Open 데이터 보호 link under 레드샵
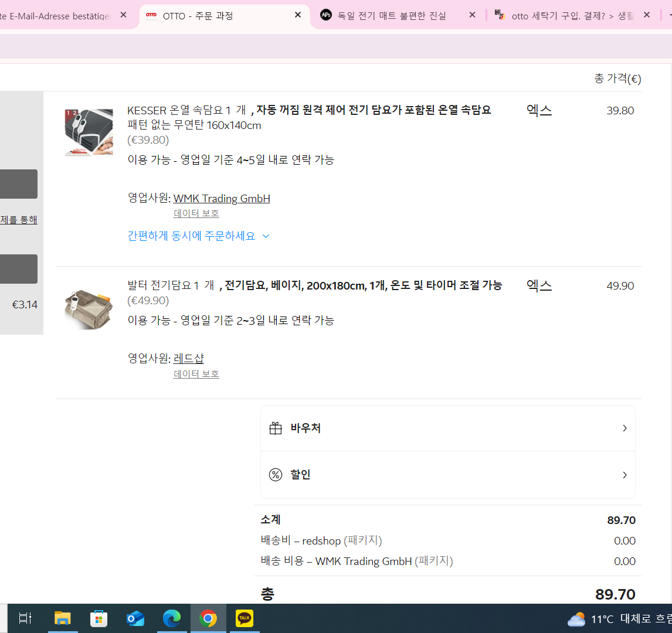The width and height of the screenshot is (672, 633). tap(196, 374)
